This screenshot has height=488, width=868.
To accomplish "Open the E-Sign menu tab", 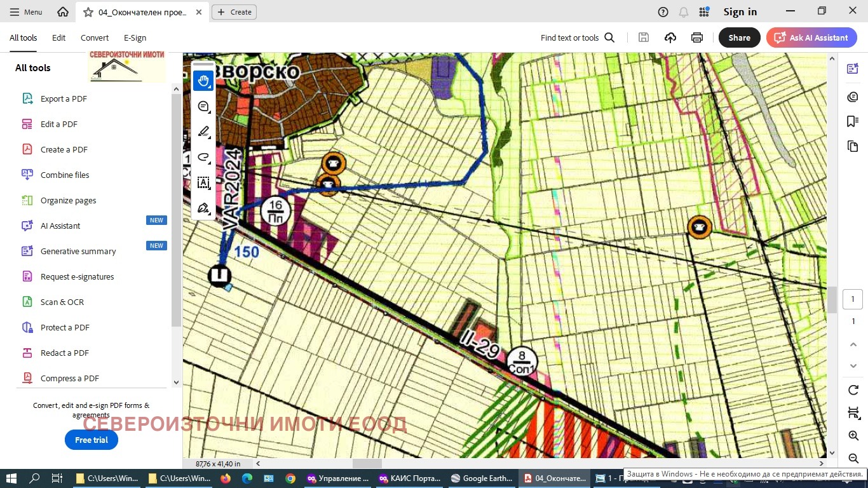I will [x=135, y=37].
